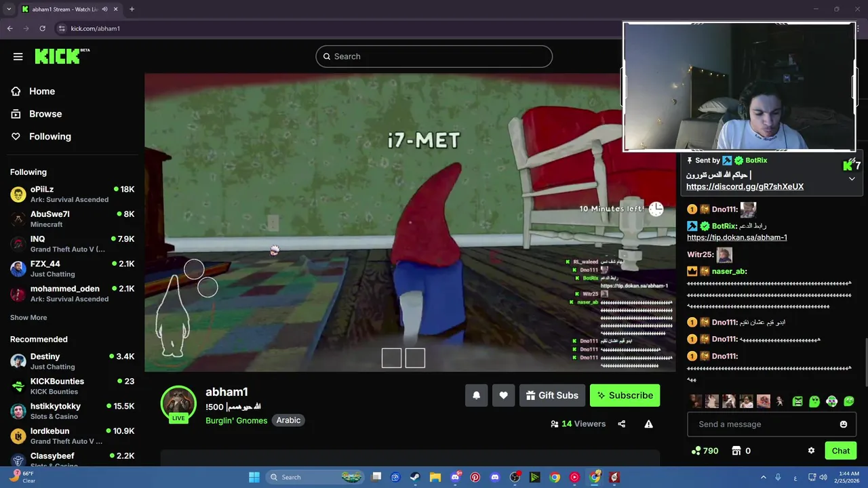Open the emoji picker in chat
The width and height of the screenshot is (868, 488).
(x=843, y=424)
